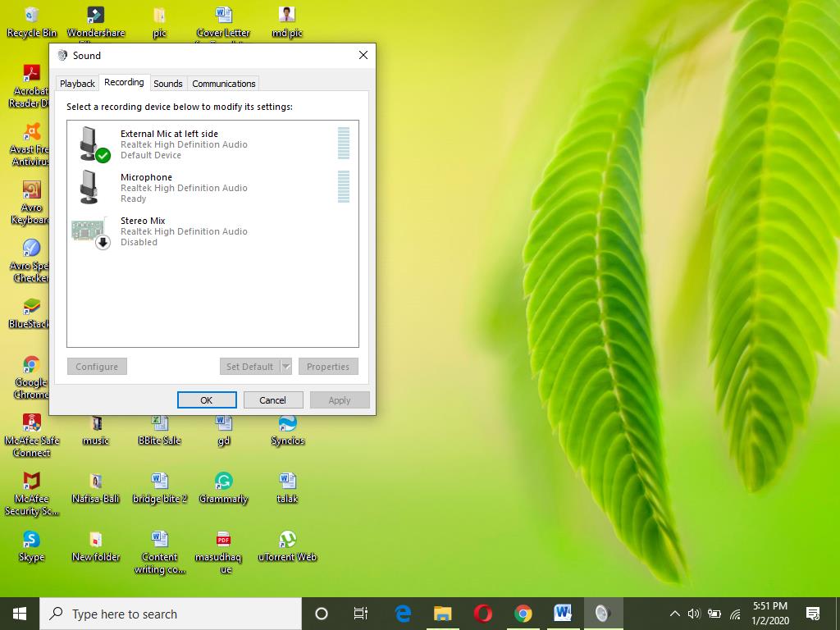Show hidden system tray icons
This screenshot has width=840, height=630.
tap(674, 614)
